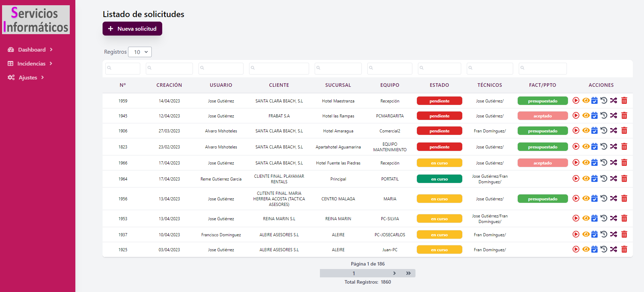Expand the Ajustes sidebar menu
This screenshot has width=644, height=292.
pyautogui.click(x=26, y=77)
